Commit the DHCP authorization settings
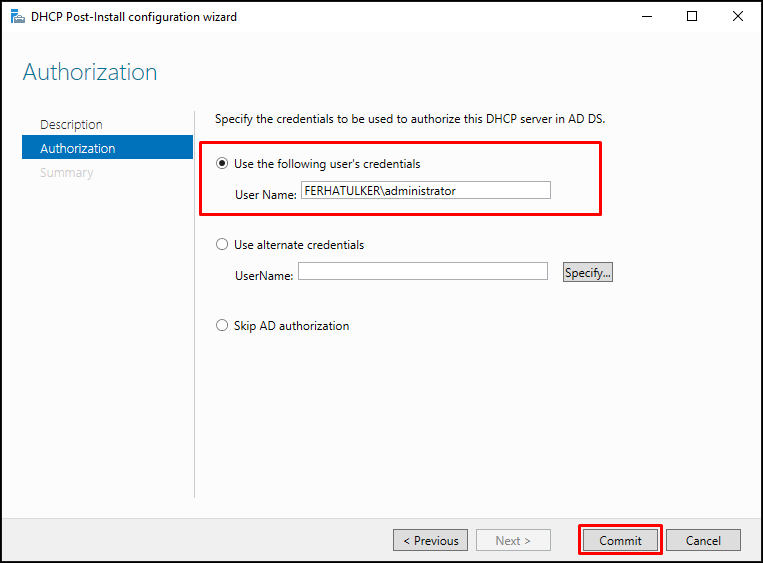 coord(620,540)
